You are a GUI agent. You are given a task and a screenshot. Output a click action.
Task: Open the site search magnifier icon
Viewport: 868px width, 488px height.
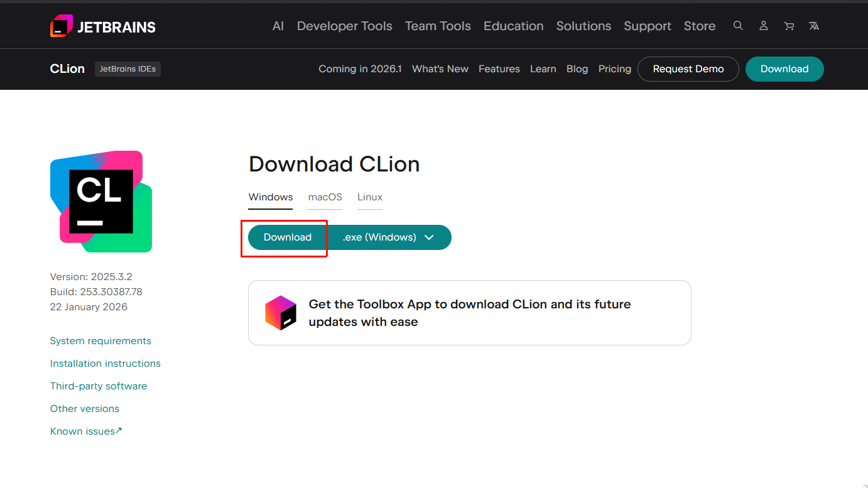click(738, 26)
